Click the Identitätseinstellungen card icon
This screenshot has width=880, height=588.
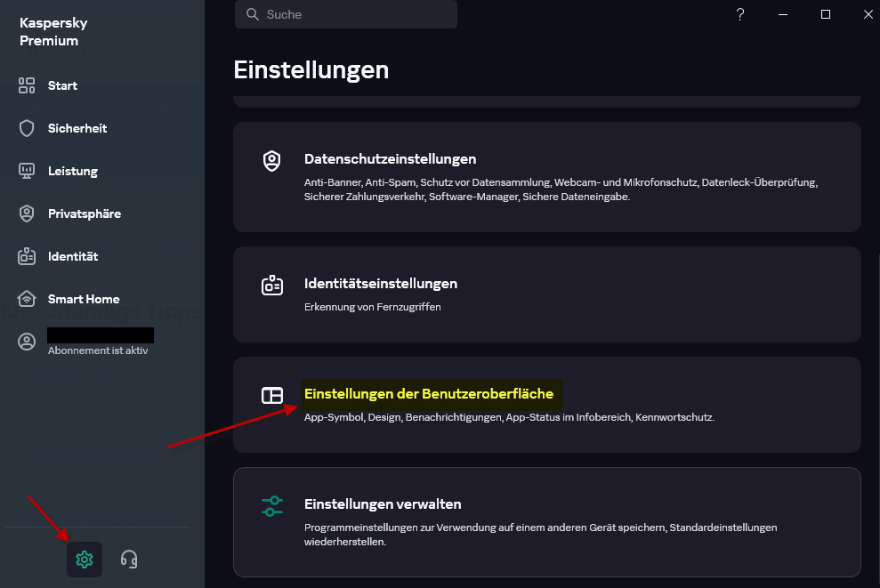[x=272, y=285]
